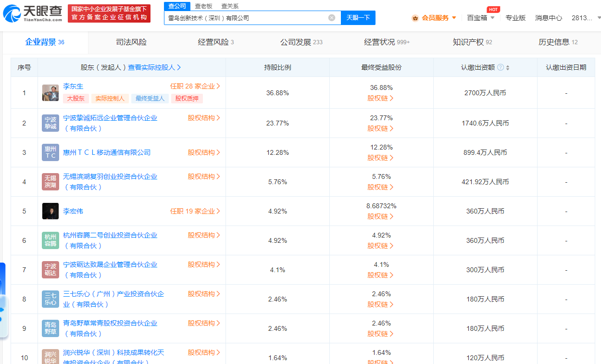Switch to the 查公司 search tab

coord(177,6)
